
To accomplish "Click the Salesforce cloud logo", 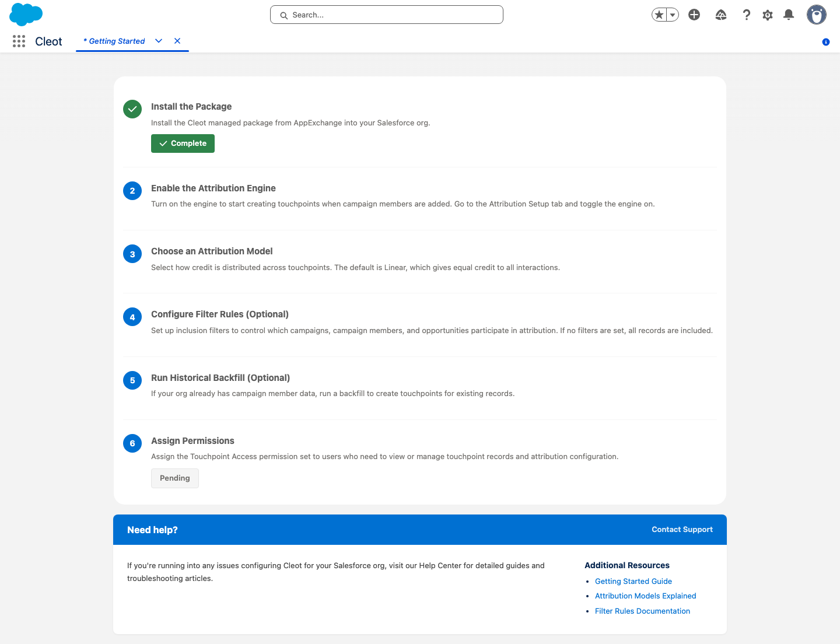I will pyautogui.click(x=26, y=15).
